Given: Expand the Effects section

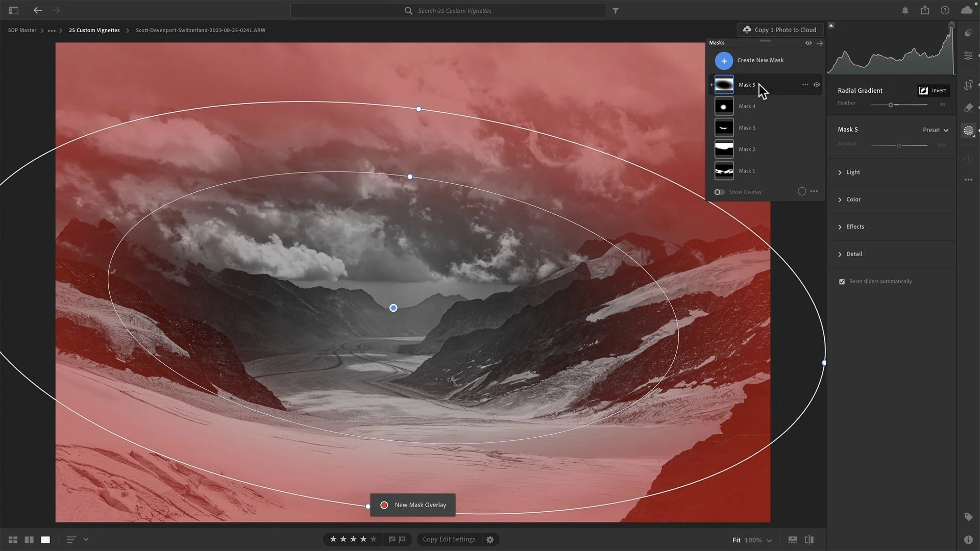Looking at the screenshot, I should click(x=854, y=227).
